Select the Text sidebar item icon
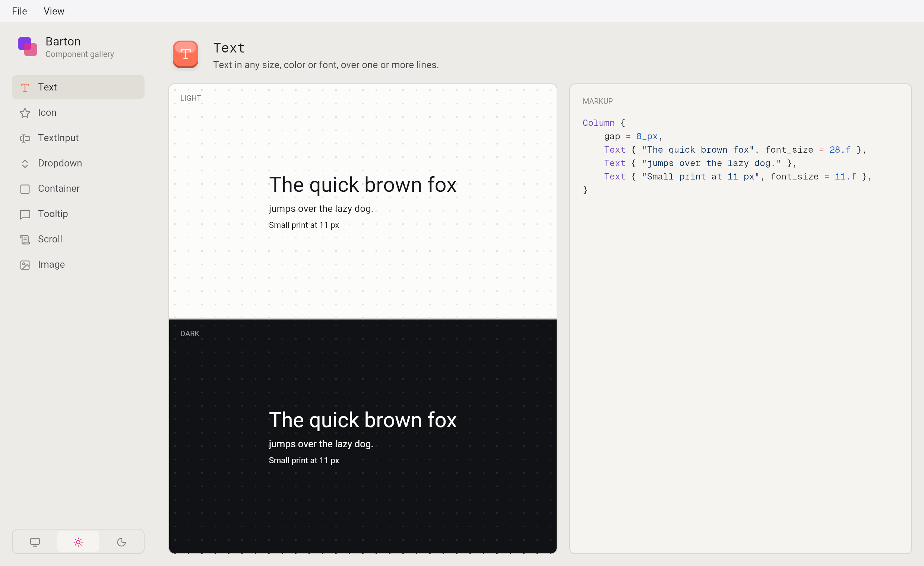The height and width of the screenshot is (566, 924). point(25,88)
